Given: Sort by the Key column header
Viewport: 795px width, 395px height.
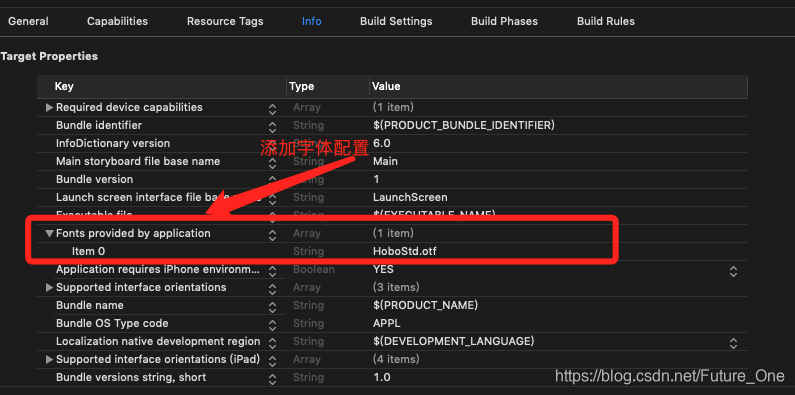Looking at the screenshot, I should [x=64, y=86].
